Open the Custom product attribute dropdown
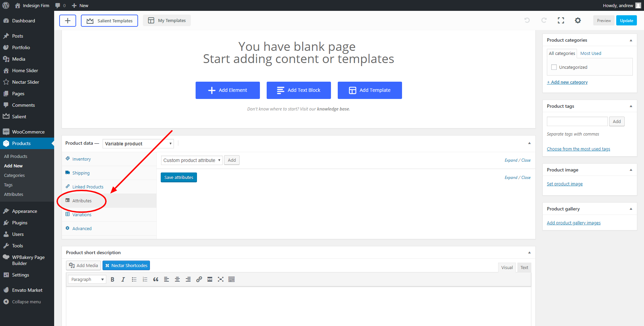 (192, 160)
